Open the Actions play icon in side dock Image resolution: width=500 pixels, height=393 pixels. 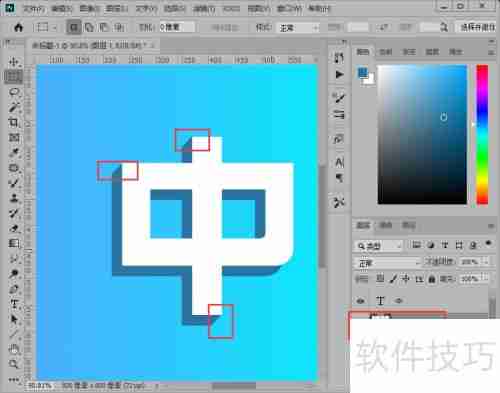point(339,74)
